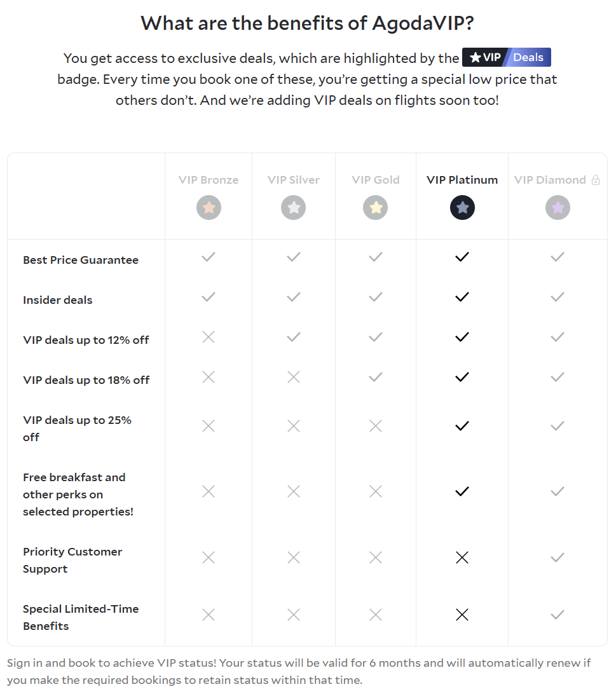Image resolution: width=616 pixels, height=696 pixels.
Task: Click Platinum X for Priority Customer Support
Action: [x=462, y=557]
